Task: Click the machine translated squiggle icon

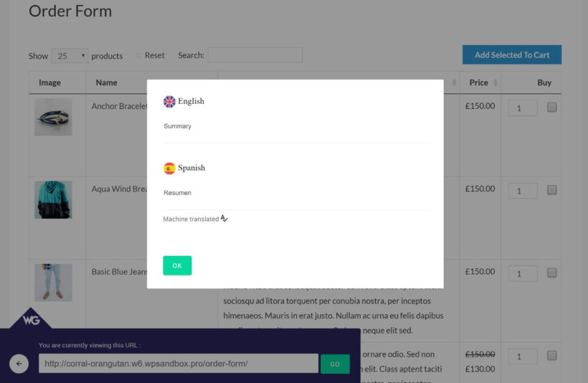Action: [x=224, y=219]
